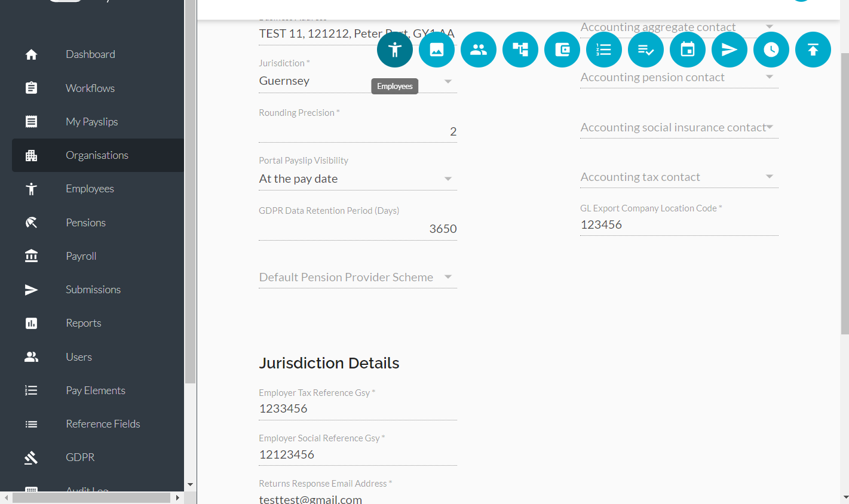Click the upload arrow round quick-action icon

(x=813, y=50)
